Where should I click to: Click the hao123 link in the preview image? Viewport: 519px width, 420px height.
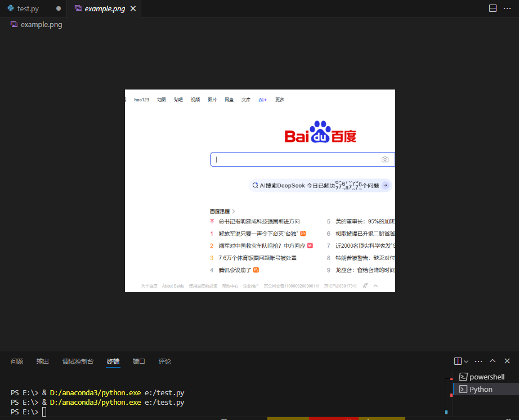(142, 100)
